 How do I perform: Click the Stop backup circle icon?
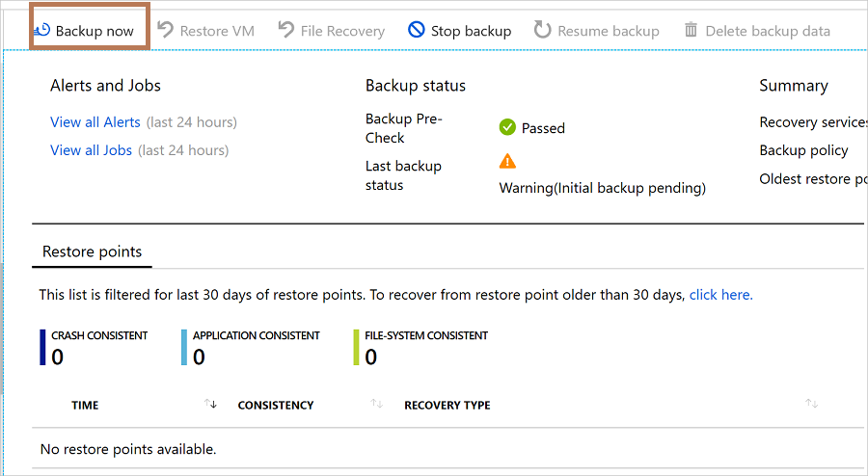pyautogui.click(x=417, y=30)
